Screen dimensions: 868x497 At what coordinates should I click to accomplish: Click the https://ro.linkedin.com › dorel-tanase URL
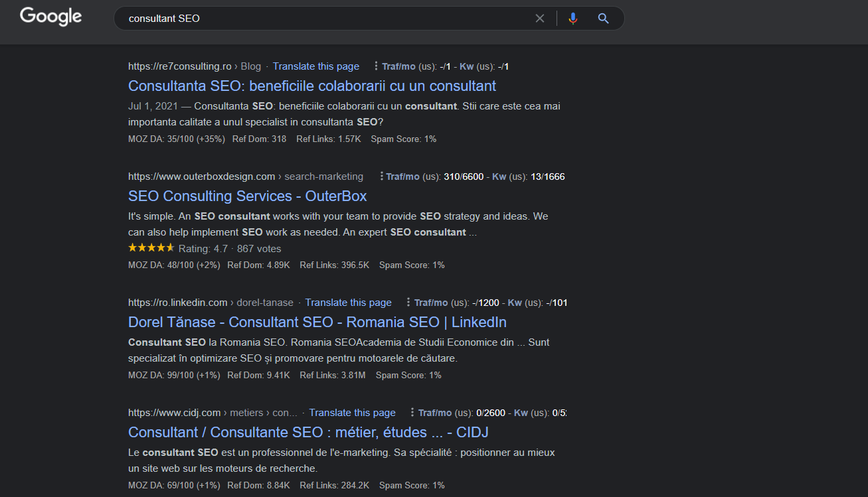[211, 303]
